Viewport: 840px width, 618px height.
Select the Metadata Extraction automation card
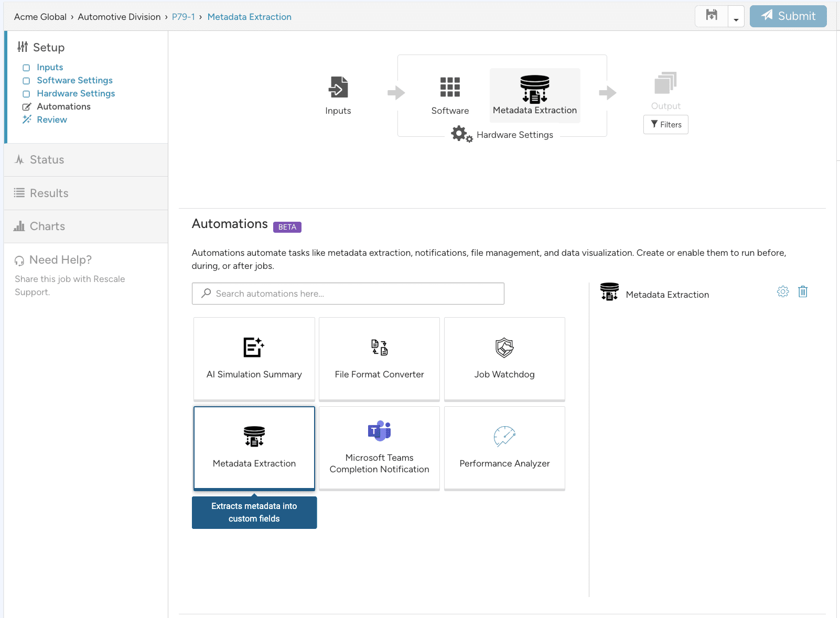(254, 448)
